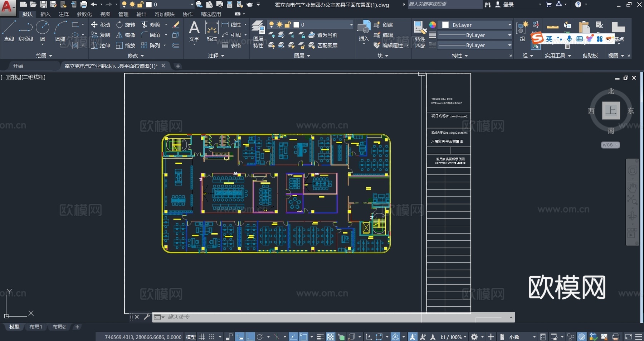Select the Line (直线) drawing tool
644x341 pixels.
pos(9,31)
